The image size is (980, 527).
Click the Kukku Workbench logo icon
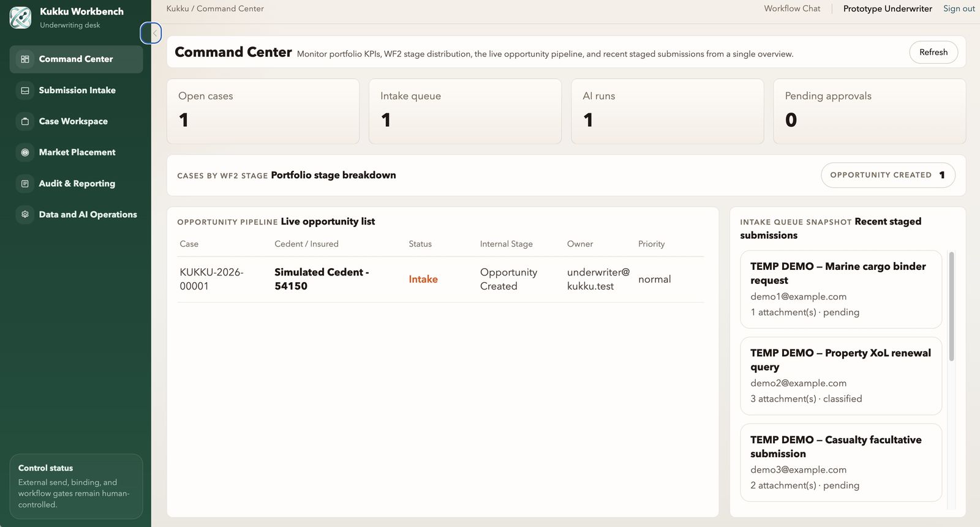tap(20, 18)
